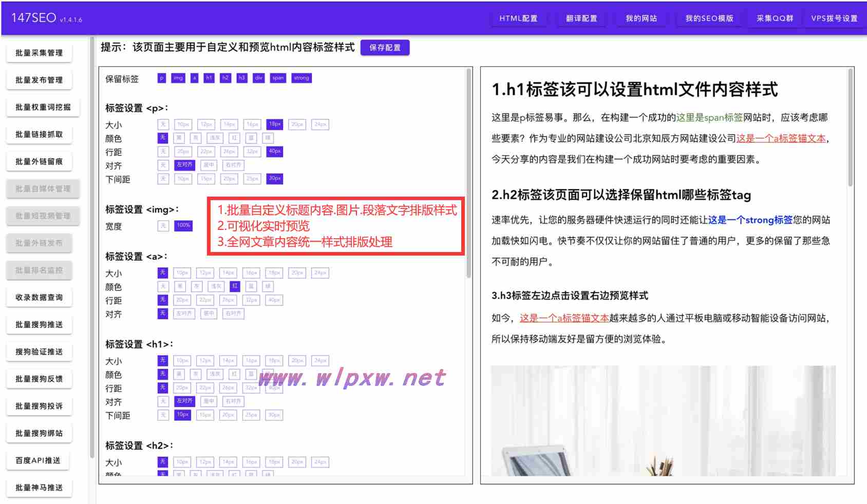Toggle the kept tag span
Viewport: 867px width, 504px height.
[x=278, y=78]
